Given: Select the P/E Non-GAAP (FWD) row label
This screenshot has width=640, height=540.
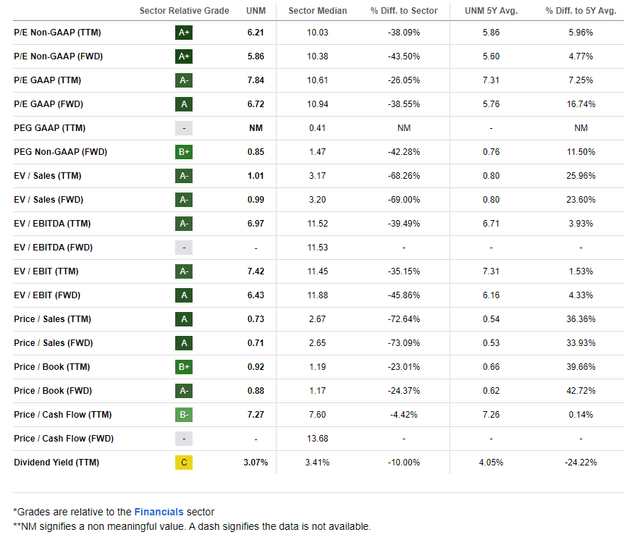Looking at the screenshot, I should tap(58, 56).
